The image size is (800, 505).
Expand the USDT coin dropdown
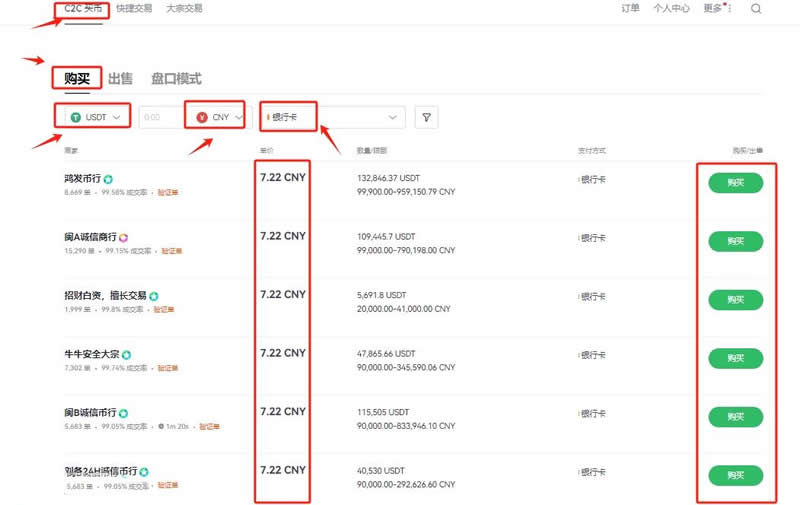point(118,117)
